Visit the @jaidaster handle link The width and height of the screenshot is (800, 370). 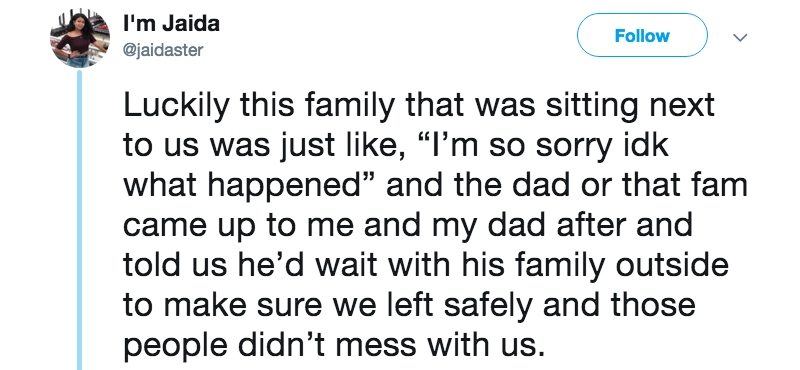click(x=163, y=50)
